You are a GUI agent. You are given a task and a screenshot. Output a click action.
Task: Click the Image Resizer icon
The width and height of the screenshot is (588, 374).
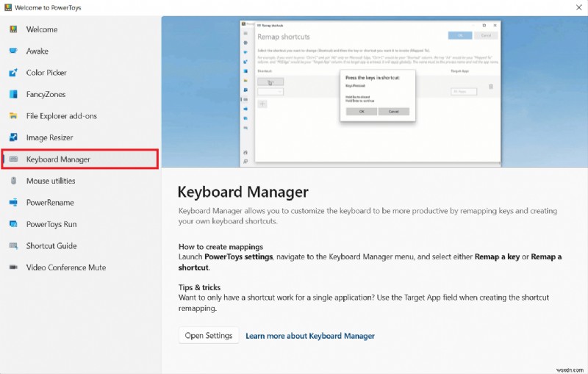coord(13,137)
